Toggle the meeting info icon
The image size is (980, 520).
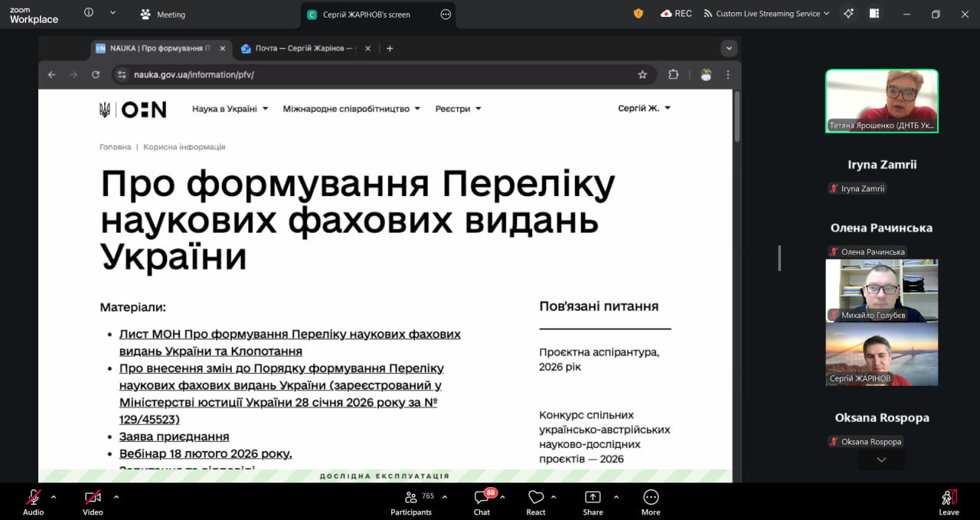coord(89,13)
